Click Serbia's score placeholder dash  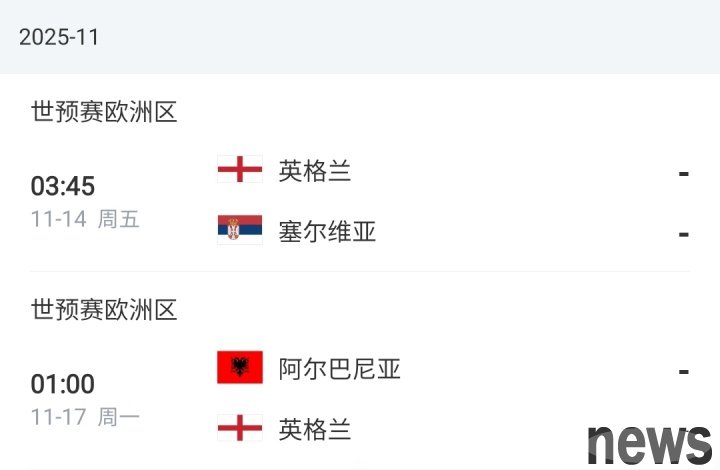coord(684,234)
